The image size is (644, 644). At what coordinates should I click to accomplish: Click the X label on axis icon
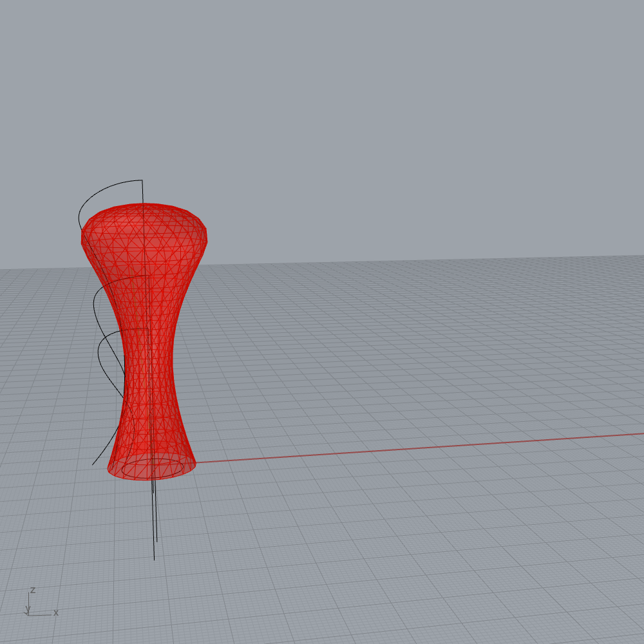56,612
